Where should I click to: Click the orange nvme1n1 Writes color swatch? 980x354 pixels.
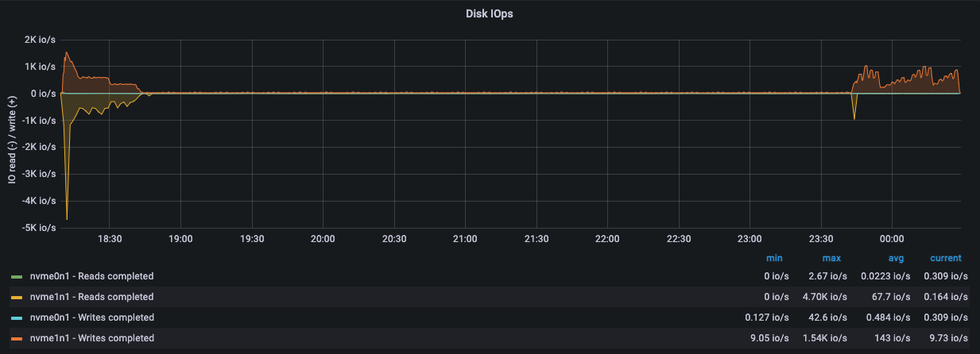coord(16,338)
